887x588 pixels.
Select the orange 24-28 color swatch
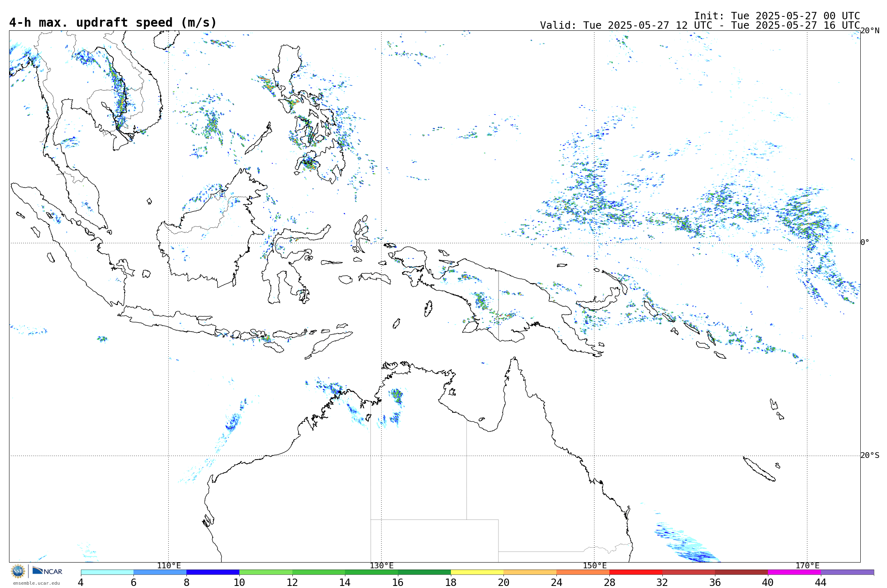click(x=583, y=572)
